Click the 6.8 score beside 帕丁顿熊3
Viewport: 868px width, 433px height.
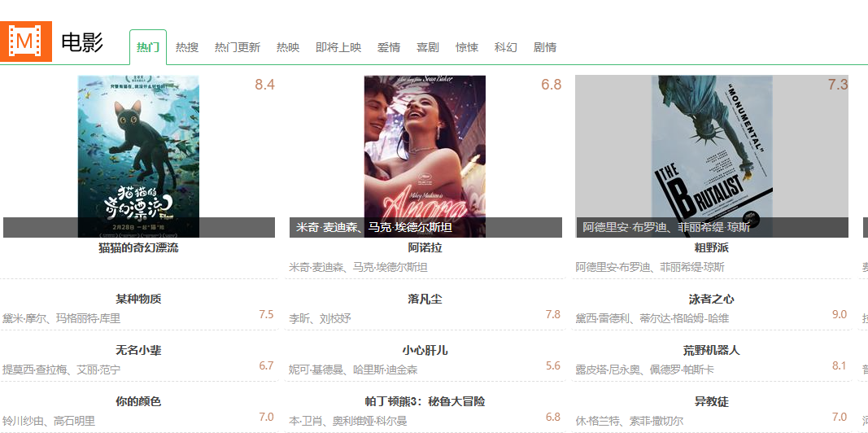[x=553, y=417]
